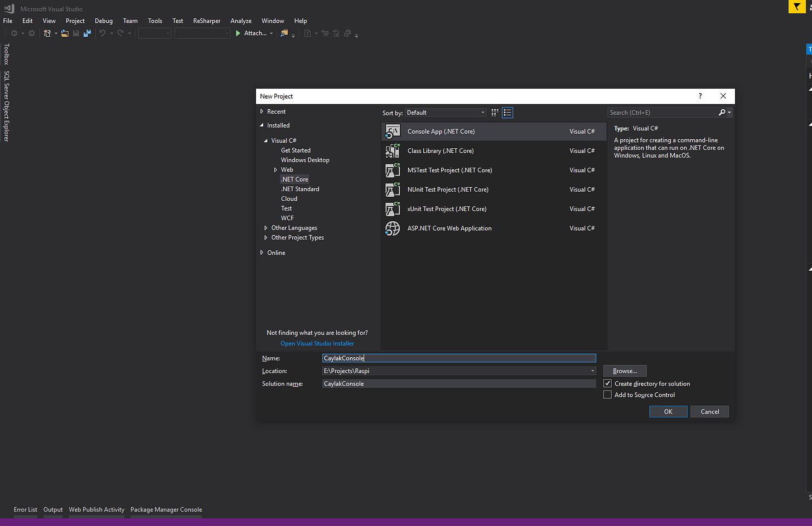
Task: Collapse the Visual C# node
Action: point(266,140)
